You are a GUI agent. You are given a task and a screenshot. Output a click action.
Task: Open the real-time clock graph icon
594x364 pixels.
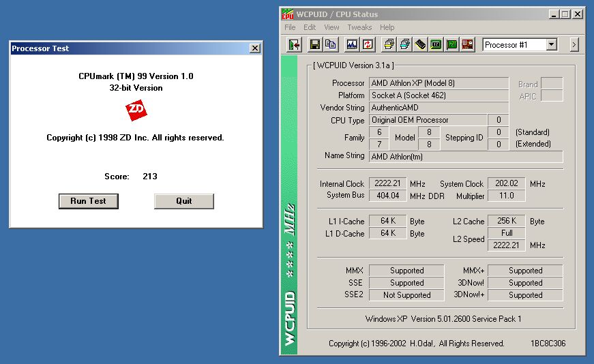(x=352, y=45)
